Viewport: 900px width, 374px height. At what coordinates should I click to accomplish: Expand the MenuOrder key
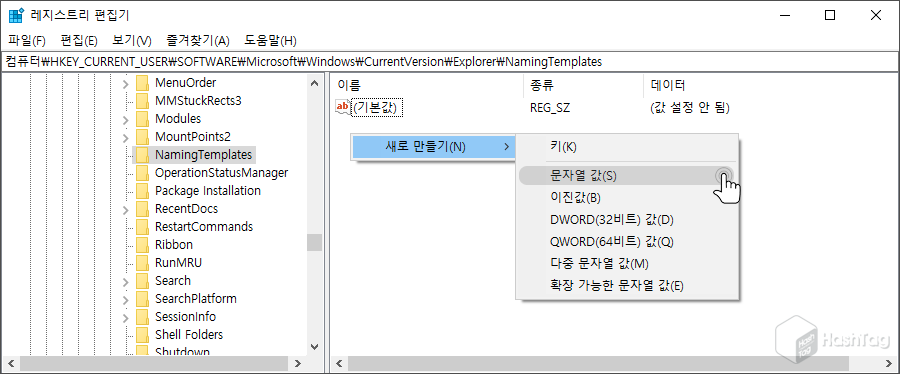click(x=126, y=84)
